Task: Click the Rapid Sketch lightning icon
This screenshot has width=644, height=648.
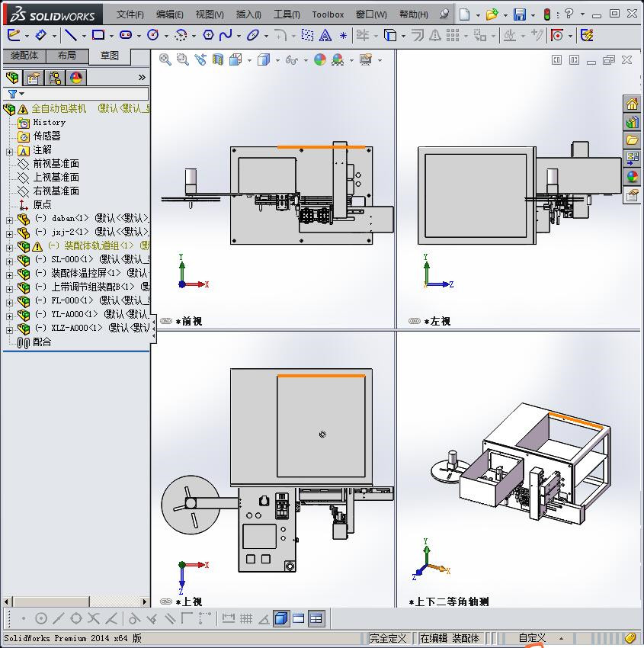Action: [x=587, y=35]
